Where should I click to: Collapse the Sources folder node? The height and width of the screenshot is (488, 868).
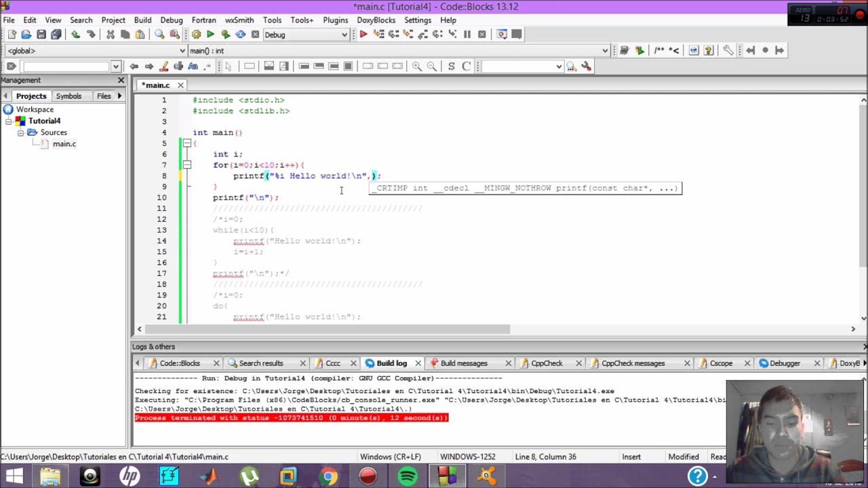coord(20,132)
